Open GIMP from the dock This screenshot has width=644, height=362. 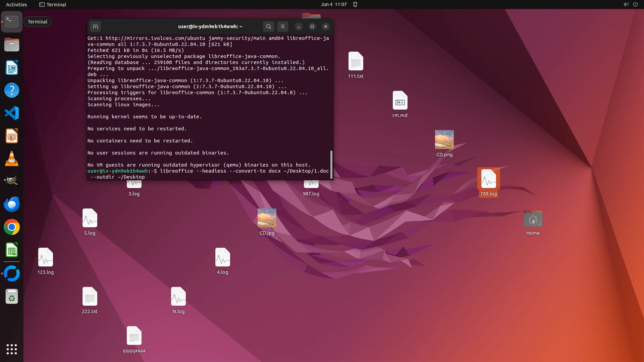(x=12, y=181)
